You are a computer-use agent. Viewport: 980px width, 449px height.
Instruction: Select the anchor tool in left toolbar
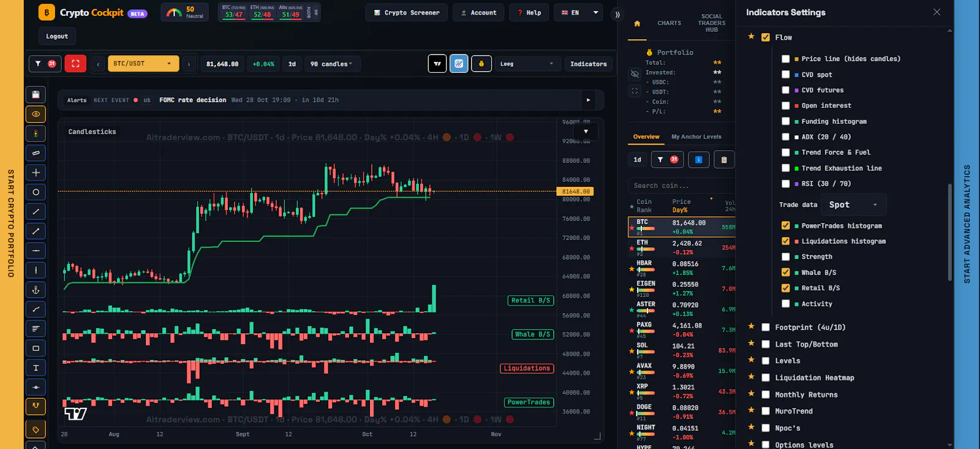coord(36,290)
